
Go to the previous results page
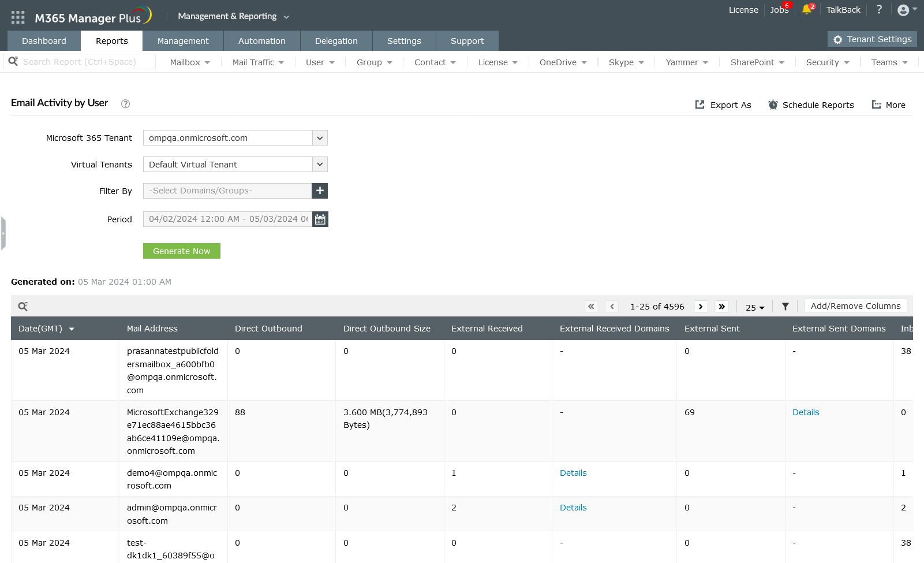point(612,307)
